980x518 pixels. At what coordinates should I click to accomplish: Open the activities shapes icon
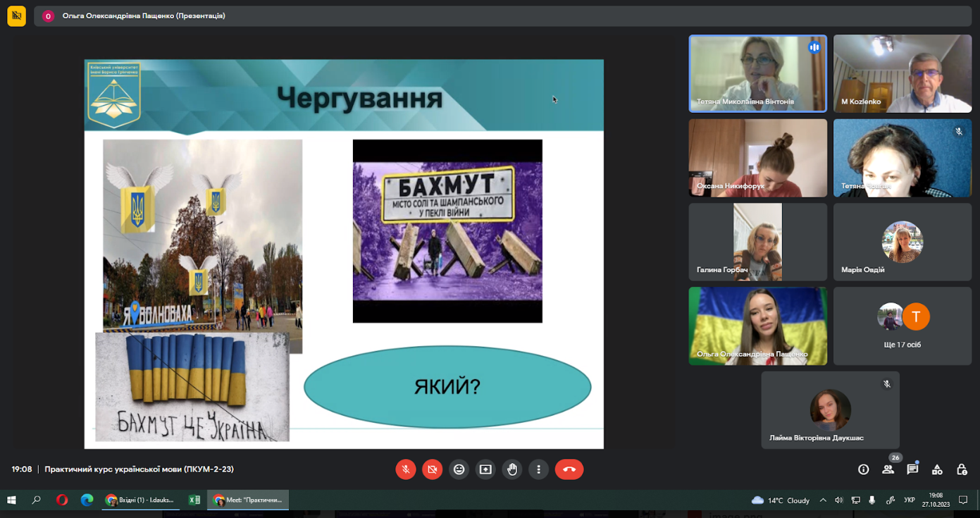(937, 469)
